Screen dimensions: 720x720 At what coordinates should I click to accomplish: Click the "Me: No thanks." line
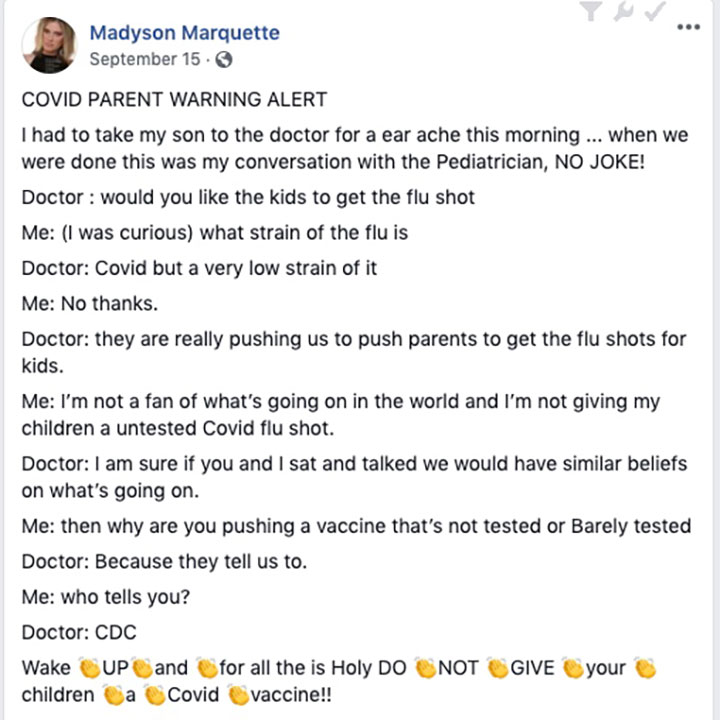(x=90, y=302)
